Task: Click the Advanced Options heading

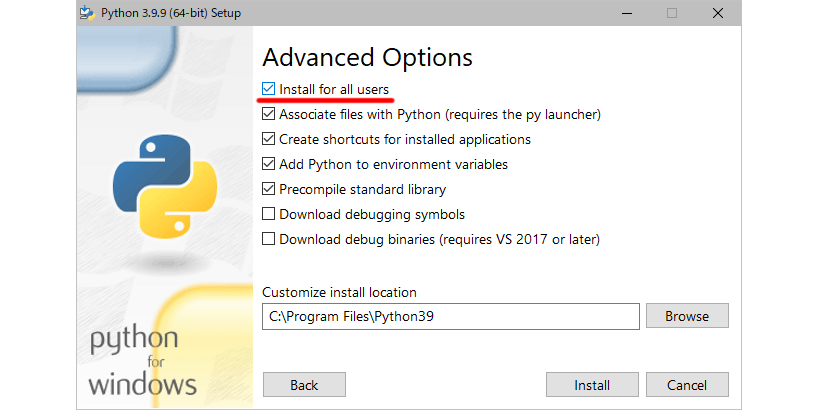Action: point(367,57)
